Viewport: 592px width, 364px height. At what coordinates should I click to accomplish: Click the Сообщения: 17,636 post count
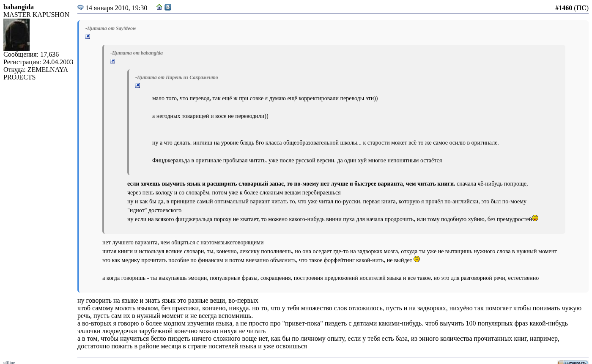click(x=31, y=55)
